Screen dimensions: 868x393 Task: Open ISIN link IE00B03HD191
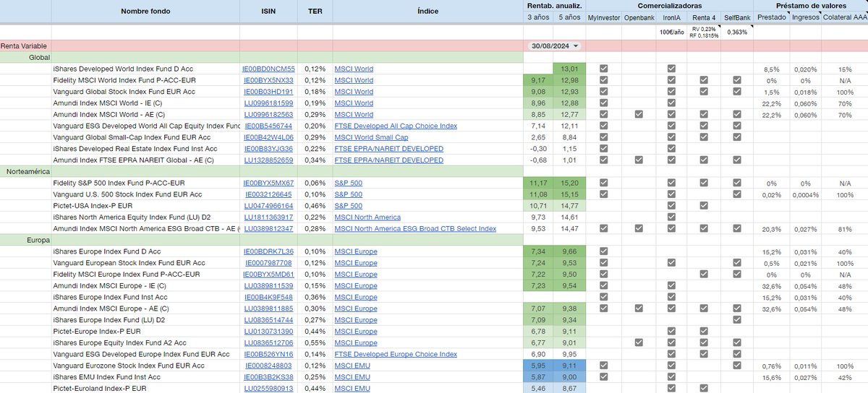coord(268,92)
